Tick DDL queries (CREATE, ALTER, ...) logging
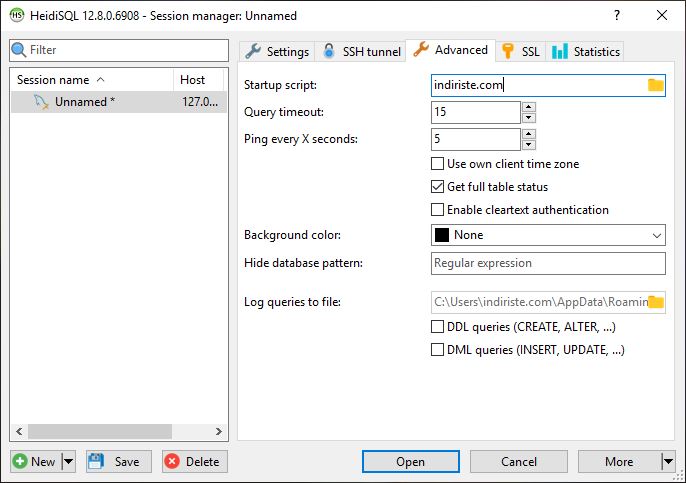This screenshot has width=686, height=483. (438, 327)
